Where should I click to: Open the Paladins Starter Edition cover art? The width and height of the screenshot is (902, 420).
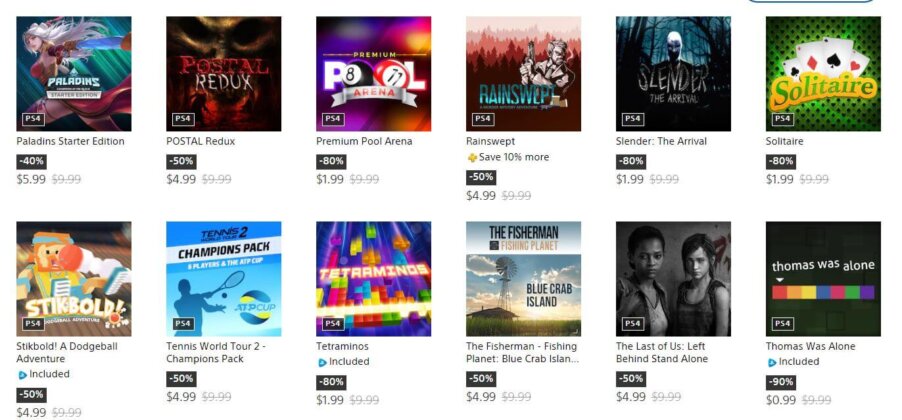pos(74,74)
